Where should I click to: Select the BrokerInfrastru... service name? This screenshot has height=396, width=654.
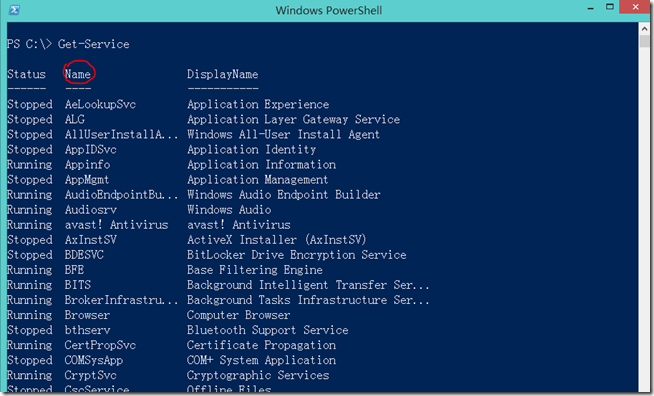(121, 300)
